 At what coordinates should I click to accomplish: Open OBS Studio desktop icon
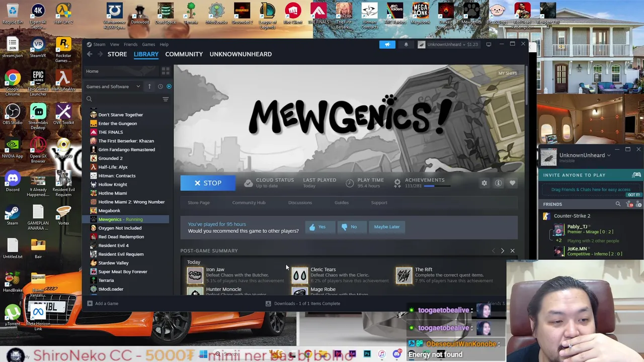[13, 115]
